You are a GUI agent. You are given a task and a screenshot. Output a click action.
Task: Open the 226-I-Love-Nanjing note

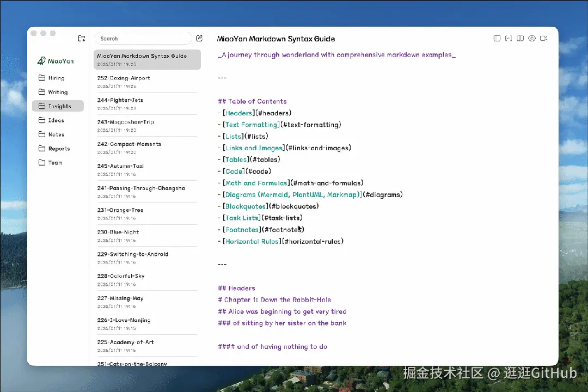[147, 324]
